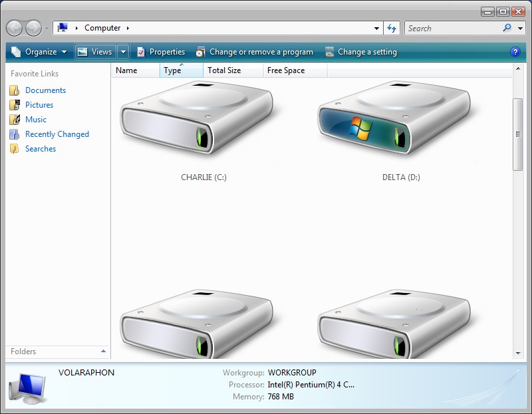Open the Organize menu
The width and height of the screenshot is (532, 414).
tap(39, 52)
